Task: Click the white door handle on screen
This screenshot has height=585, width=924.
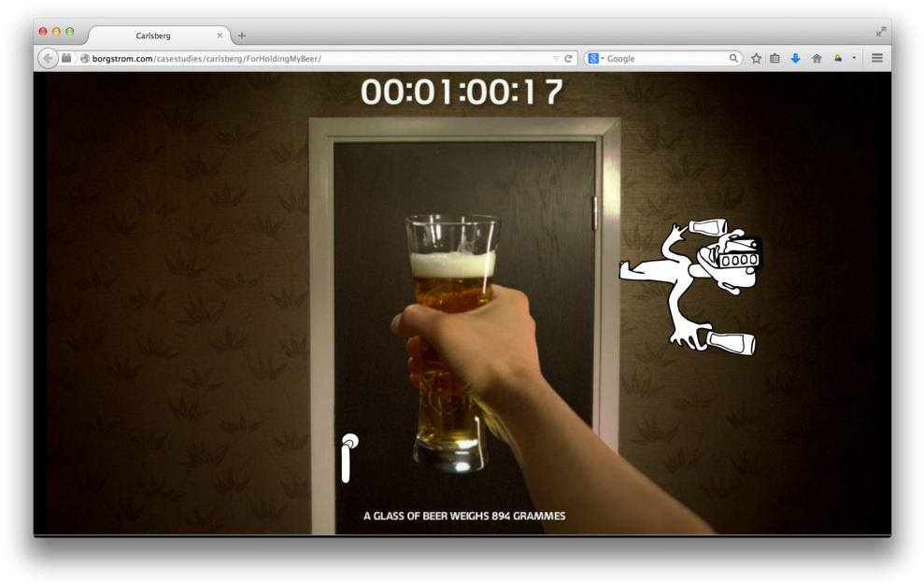Action: point(345,455)
